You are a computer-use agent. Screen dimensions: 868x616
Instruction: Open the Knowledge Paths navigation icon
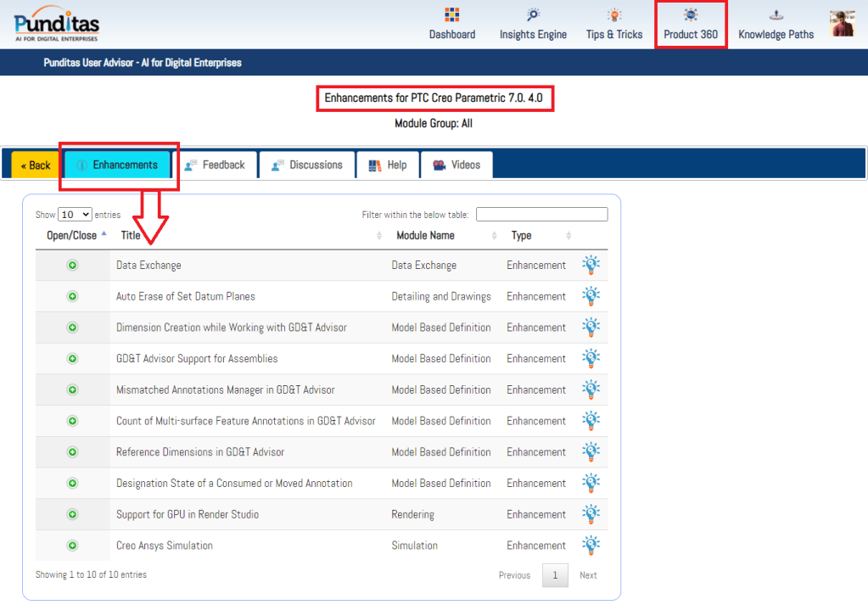tap(776, 15)
